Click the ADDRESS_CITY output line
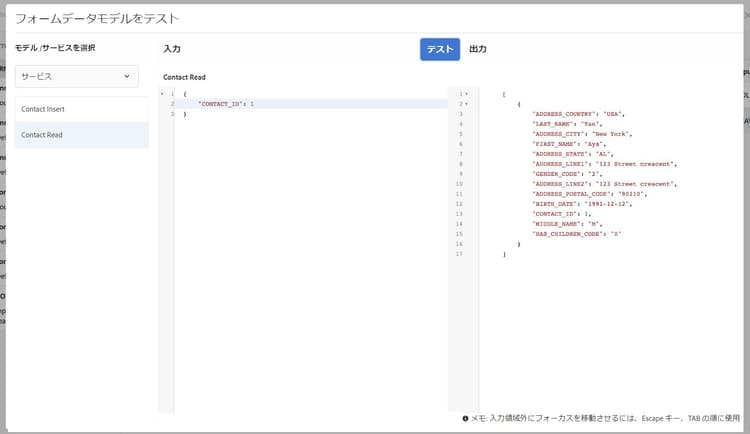Screen dimensions: 750x434 pyautogui.click(x=582, y=134)
